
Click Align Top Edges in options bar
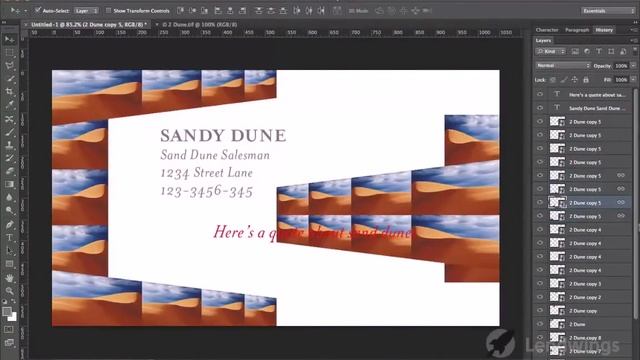pos(181,11)
